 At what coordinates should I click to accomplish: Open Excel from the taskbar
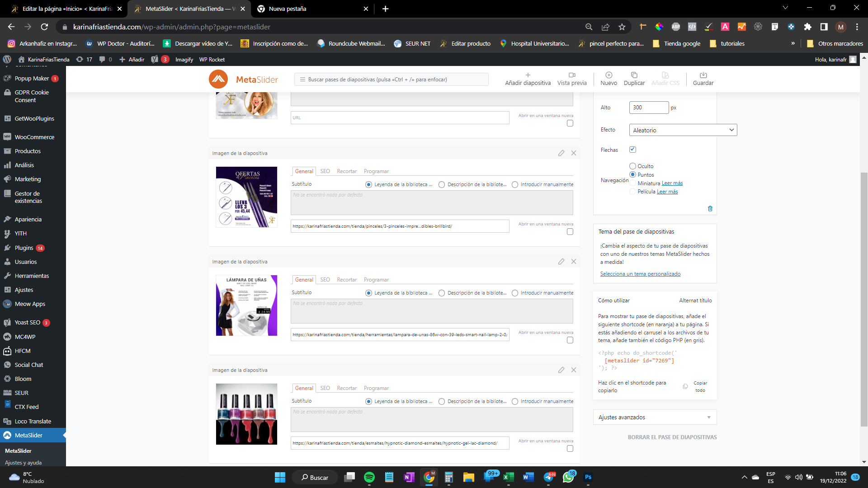click(x=509, y=477)
